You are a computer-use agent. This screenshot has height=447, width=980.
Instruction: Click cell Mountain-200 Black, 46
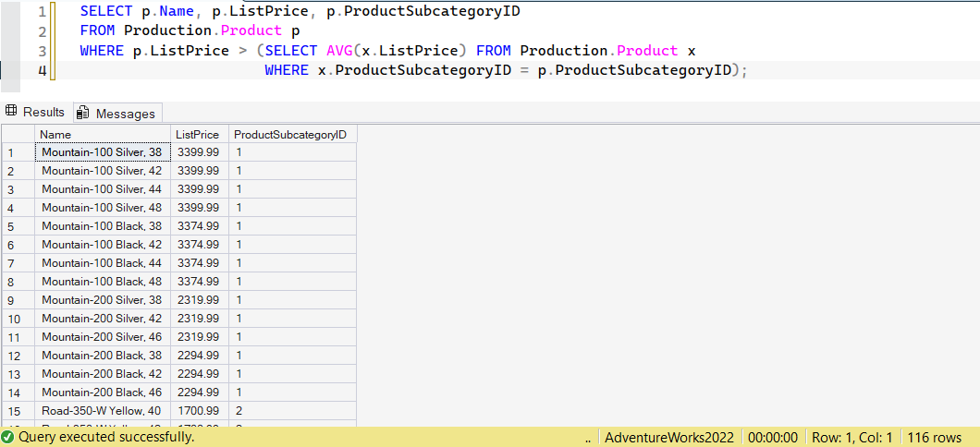104,393
